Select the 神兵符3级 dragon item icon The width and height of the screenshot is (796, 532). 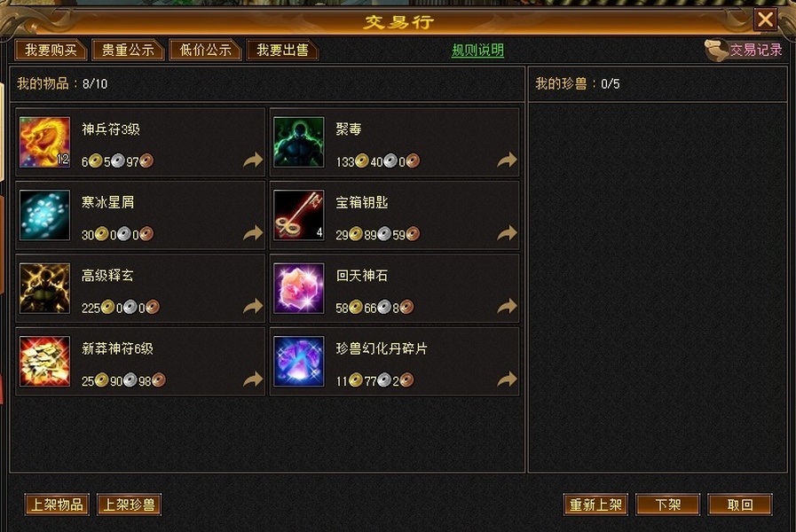pos(44,142)
